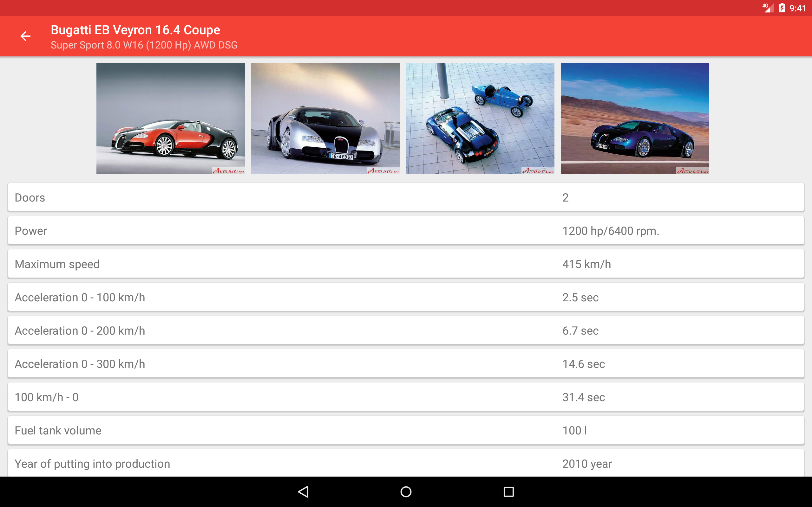Select the Year of putting into production row
The height and width of the screenshot is (507, 812).
coord(406,463)
